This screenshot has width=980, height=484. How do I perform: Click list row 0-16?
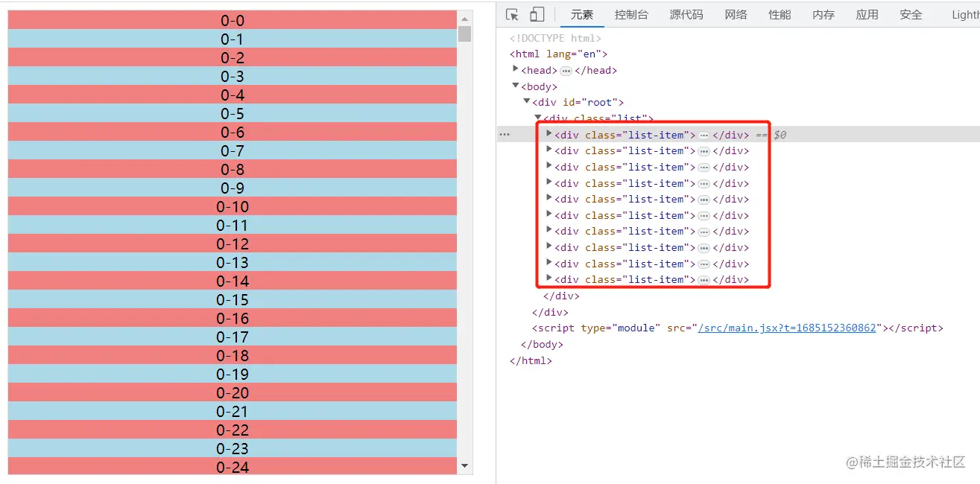[x=233, y=318]
